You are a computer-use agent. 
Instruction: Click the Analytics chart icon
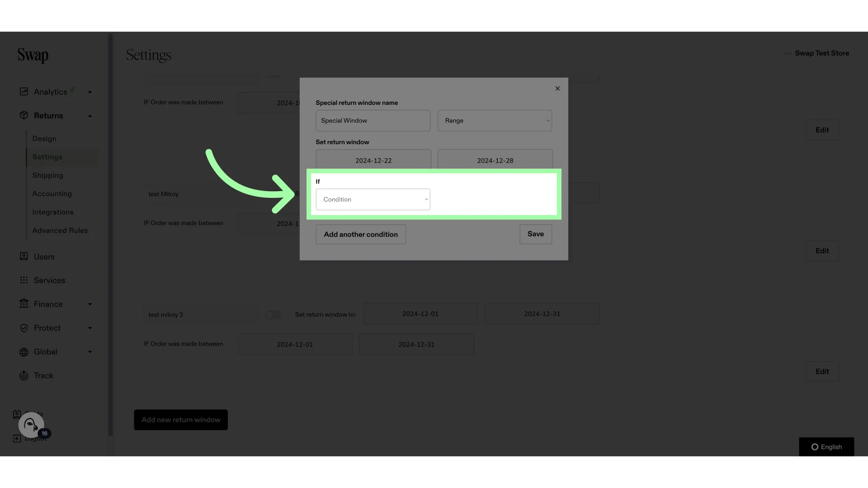pos(24,92)
